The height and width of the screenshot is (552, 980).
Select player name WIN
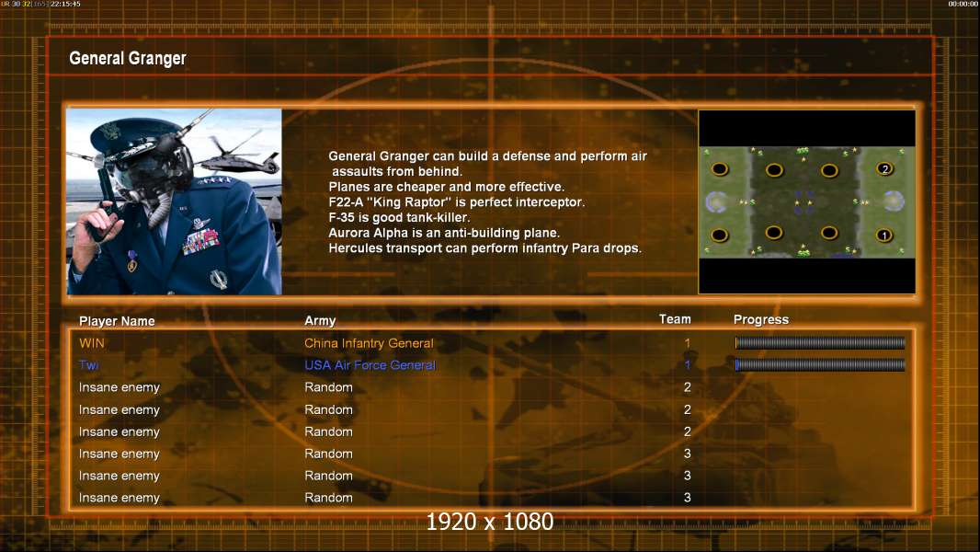(x=92, y=343)
